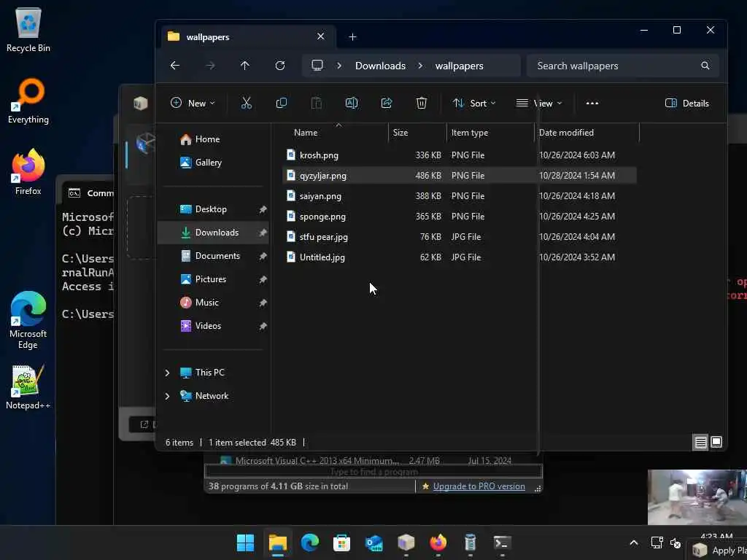The width and height of the screenshot is (747, 560).
Task: Close the wallpapers tab
Action: click(x=321, y=36)
